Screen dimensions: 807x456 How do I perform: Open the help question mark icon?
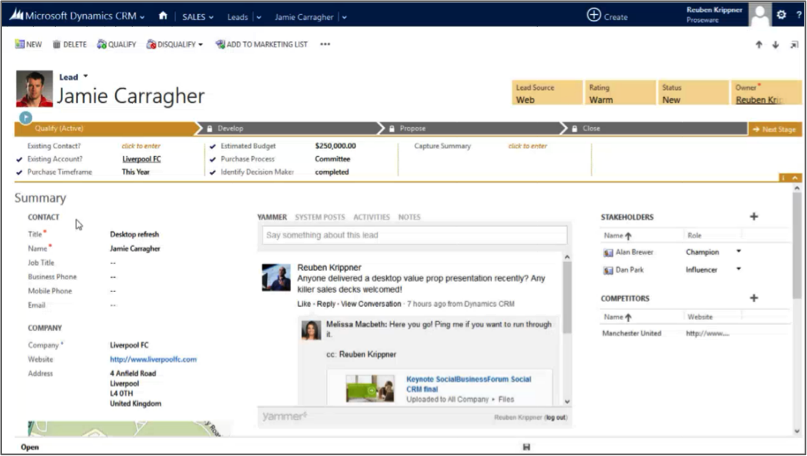(x=799, y=15)
